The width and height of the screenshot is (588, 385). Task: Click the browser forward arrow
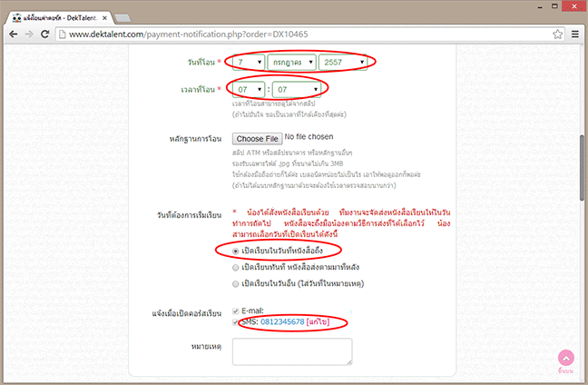32,35
